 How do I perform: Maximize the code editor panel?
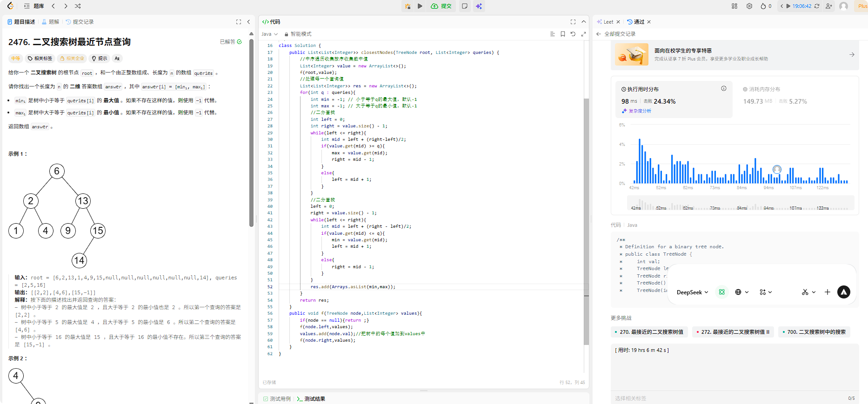coord(573,22)
